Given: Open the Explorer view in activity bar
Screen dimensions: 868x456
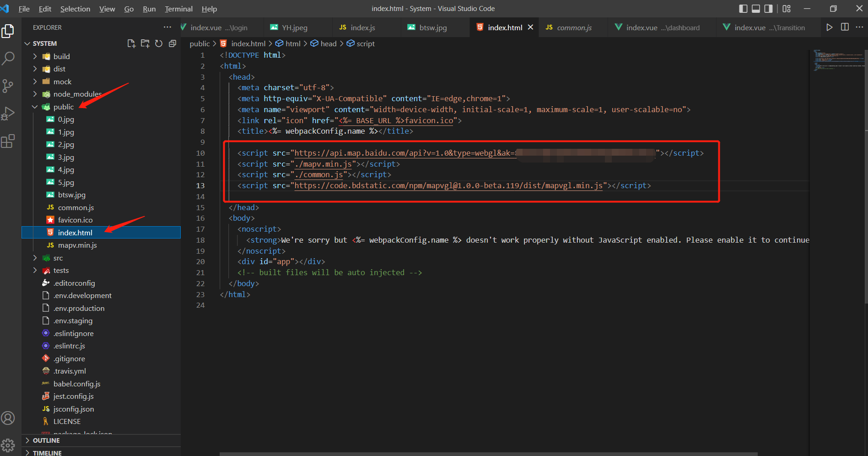Looking at the screenshot, I should [8, 31].
